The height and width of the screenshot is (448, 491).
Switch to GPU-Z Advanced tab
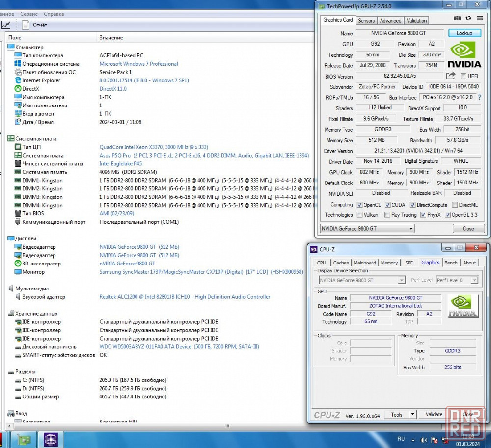click(390, 20)
